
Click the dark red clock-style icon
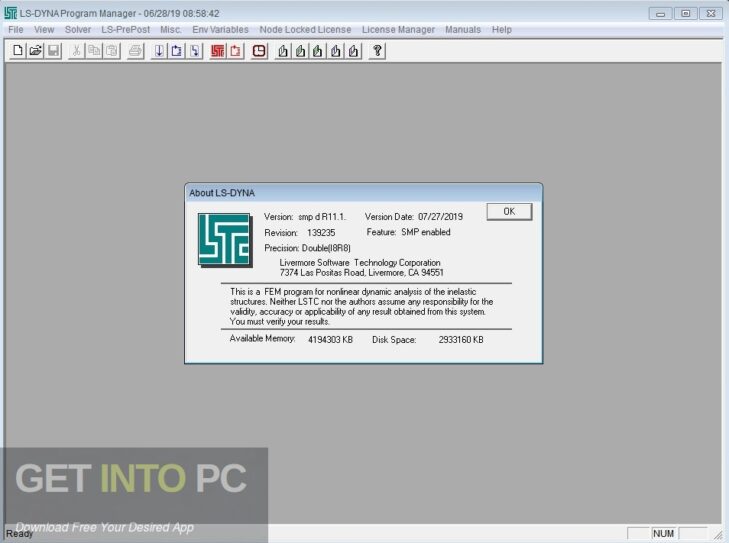[x=259, y=51]
